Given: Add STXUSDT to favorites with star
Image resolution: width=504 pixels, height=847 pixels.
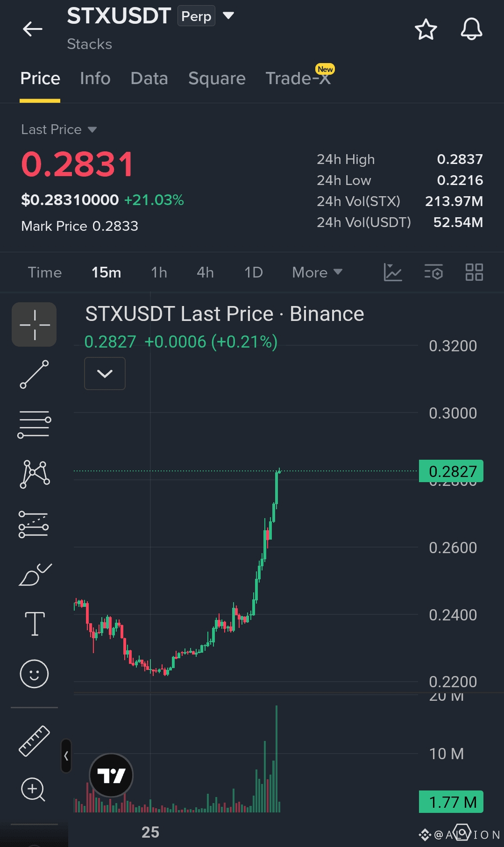Looking at the screenshot, I should click(426, 29).
